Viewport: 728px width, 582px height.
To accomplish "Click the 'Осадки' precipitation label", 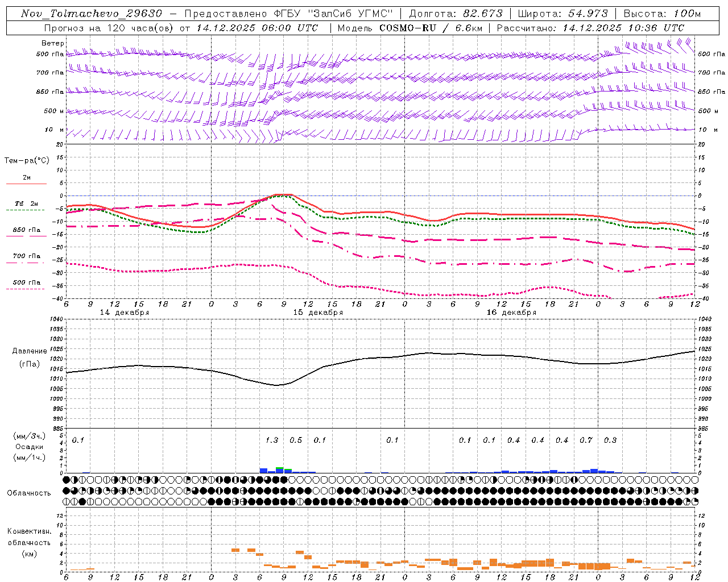I will 29,447.
